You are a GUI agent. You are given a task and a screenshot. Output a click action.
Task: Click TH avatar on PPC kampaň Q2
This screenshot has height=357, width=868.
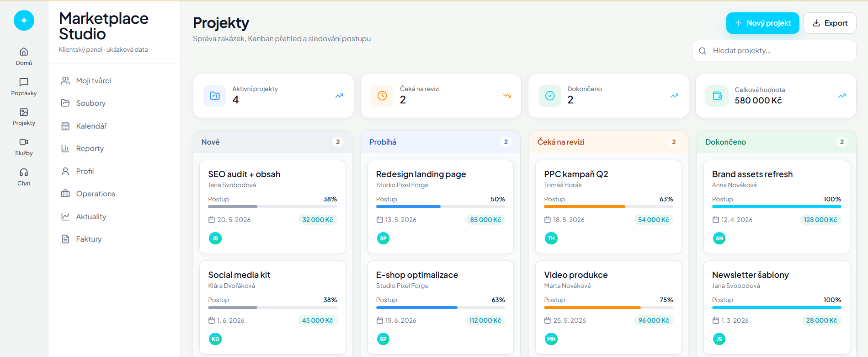point(551,238)
